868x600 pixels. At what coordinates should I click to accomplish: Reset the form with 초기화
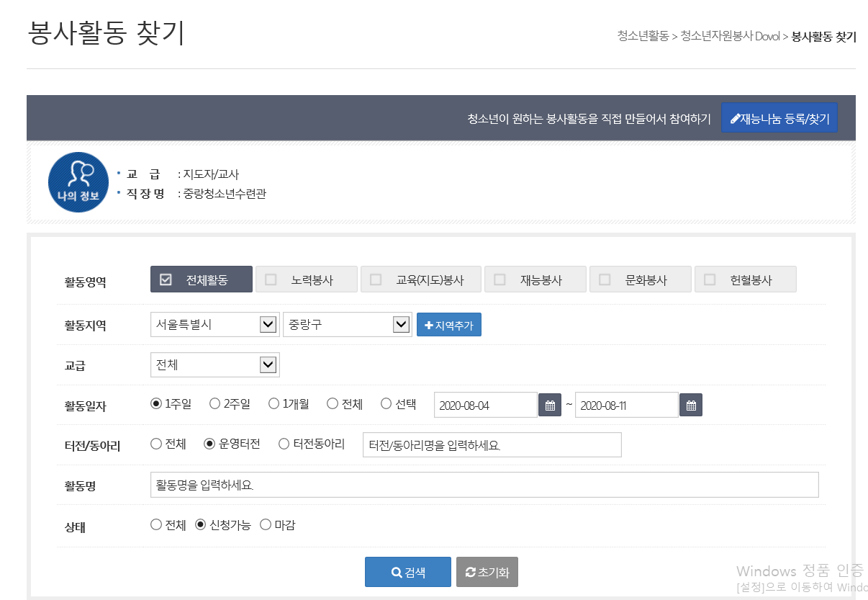coord(487,573)
